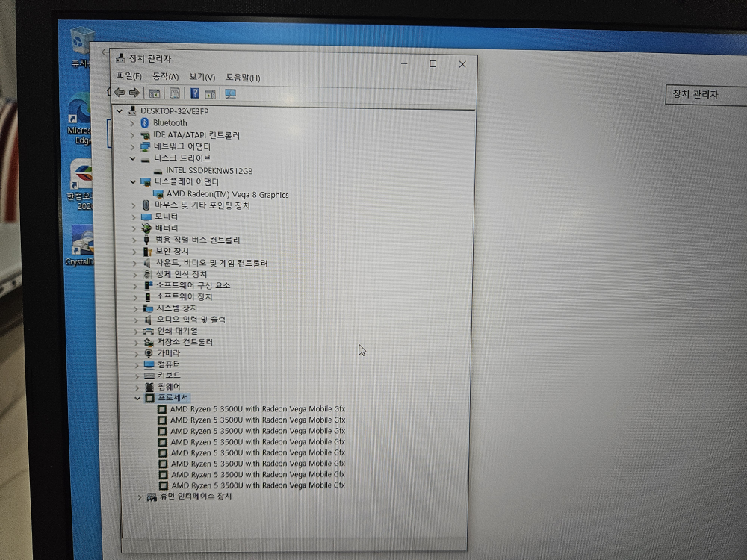The height and width of the screenshot is (560, 747).
Task: Click the Scan for hardware changes monitor icon
Action: [x=231, y=94]
